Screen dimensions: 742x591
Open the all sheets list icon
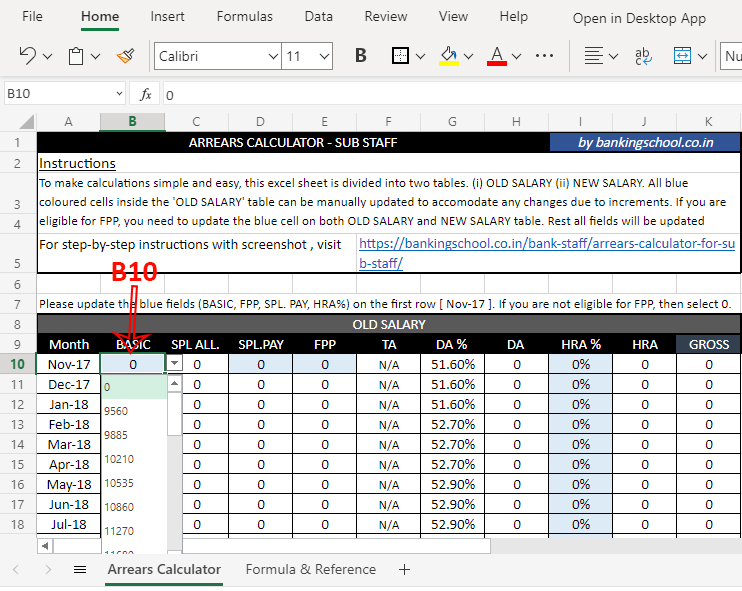(x=80, y=570)
